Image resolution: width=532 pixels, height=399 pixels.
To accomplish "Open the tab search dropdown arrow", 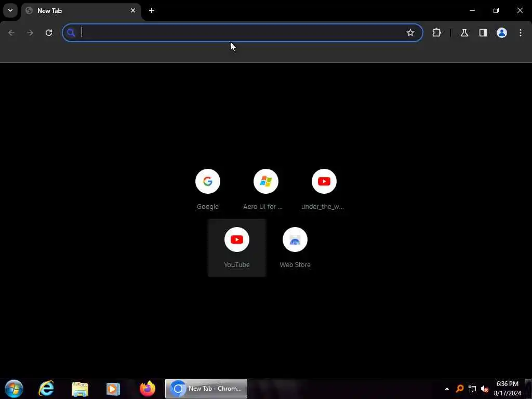I will (x=10, y=10).
